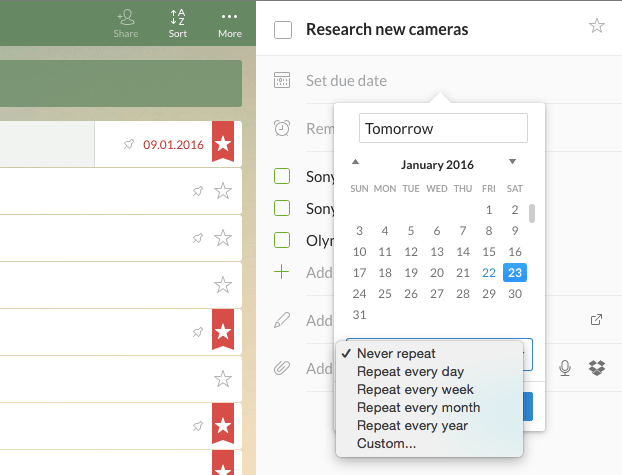Pick January 15 in the calendar
Viewport: 622px width, 475px height.
point(489,252)
